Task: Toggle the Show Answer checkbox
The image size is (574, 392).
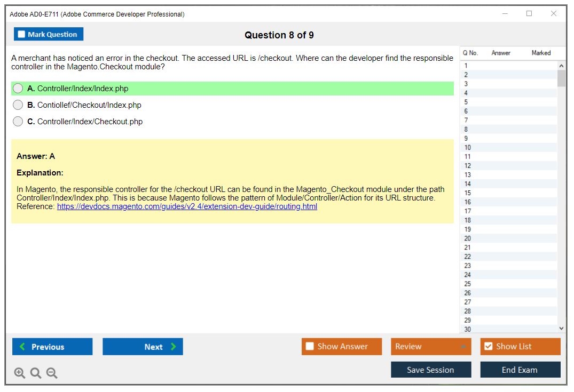Action: point(310,347)
